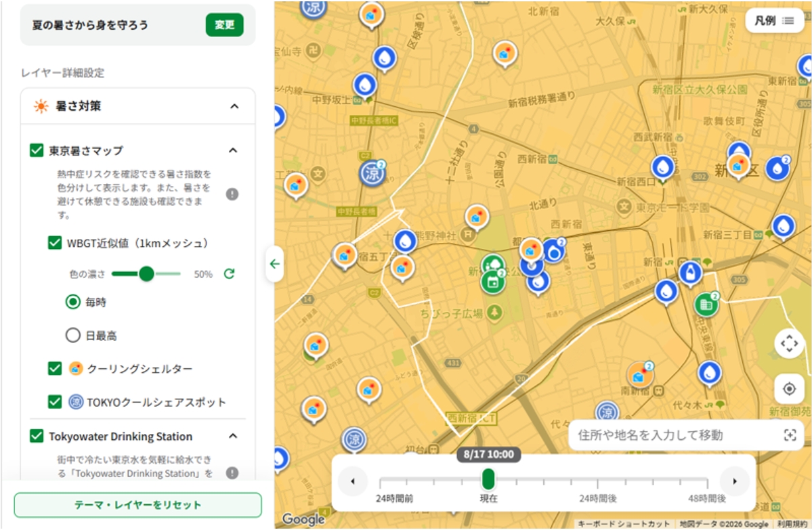Click water drop marker numbered 2 near 歌舞伎町
The height and width of the screenshot is (530, 812).
(777, 169)
